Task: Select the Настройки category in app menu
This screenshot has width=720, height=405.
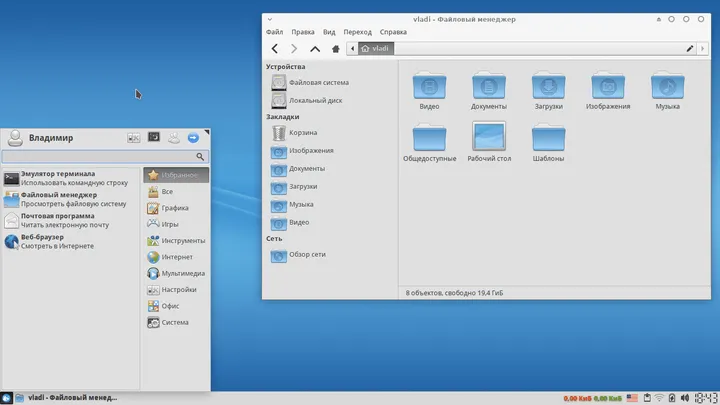Action: 177,289
